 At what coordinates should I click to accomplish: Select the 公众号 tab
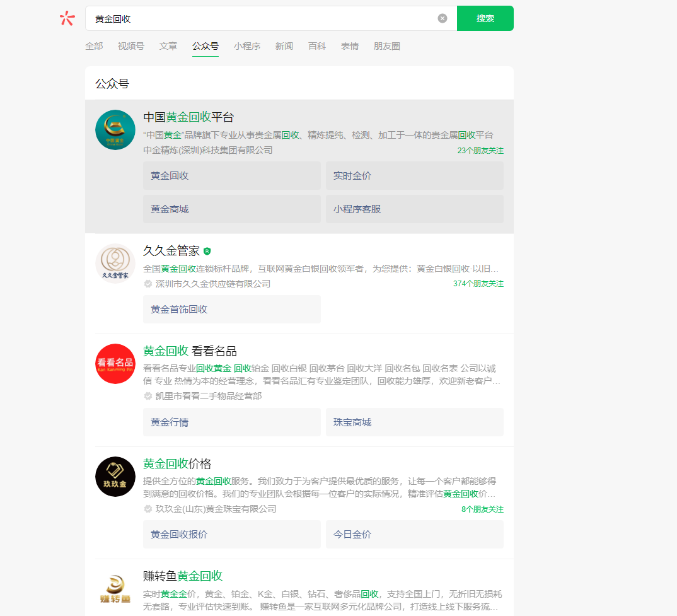pyautogui.click(x=205, y=46)
